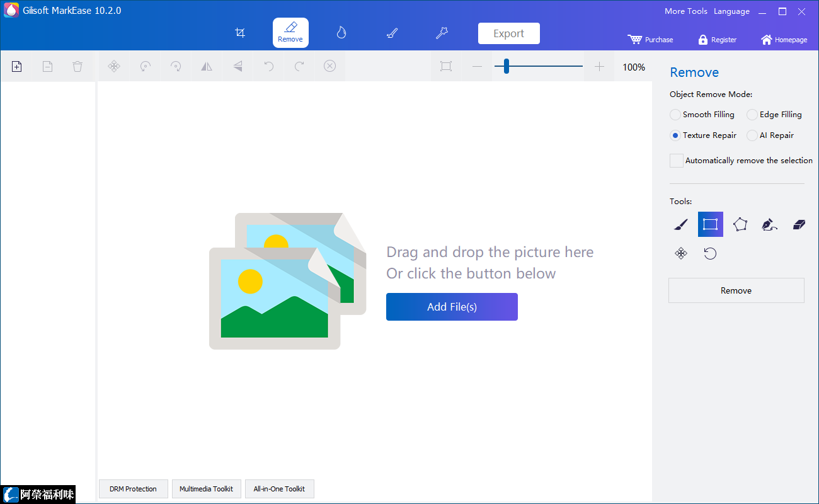The width and height of the screenshot is (819, 504).
Task: Flip image horizontally
Action: pos(207,66)
